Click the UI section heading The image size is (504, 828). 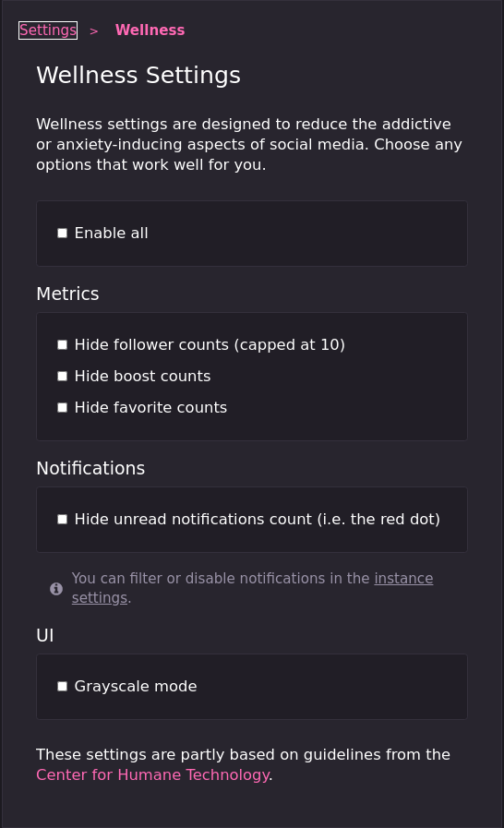(45, 635)
